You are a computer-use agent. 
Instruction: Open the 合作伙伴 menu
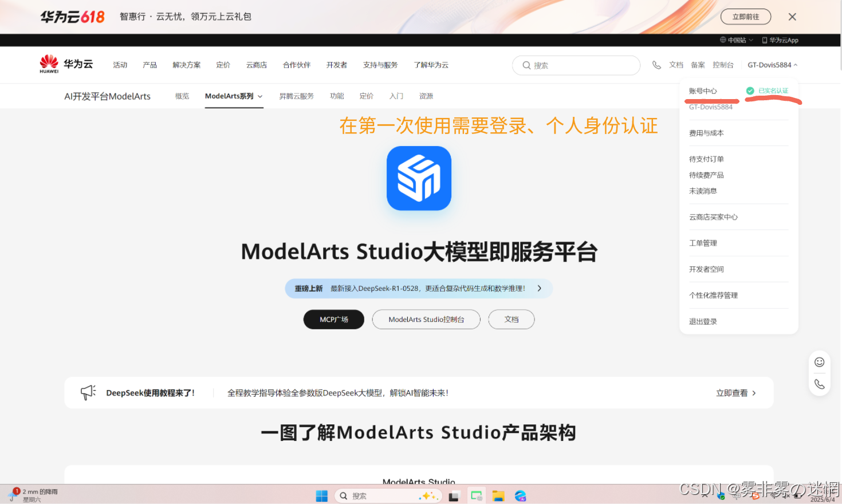coord(297,65)
